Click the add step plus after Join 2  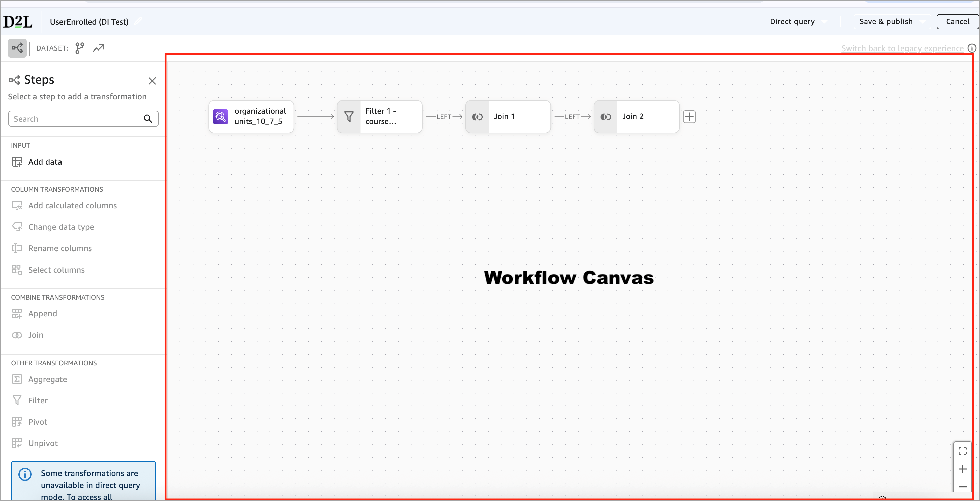690,116
